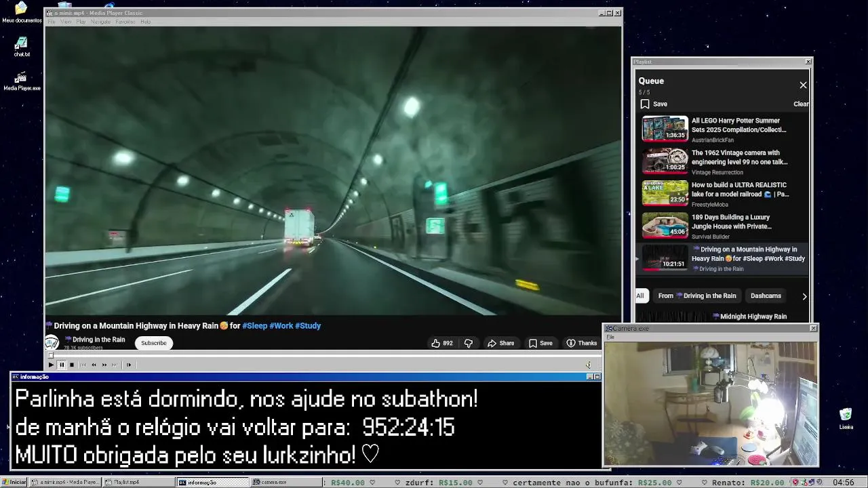868x488 pixels.
Task: Open the Driving in the Rain channel avatar
Action: tap(52, 342)
